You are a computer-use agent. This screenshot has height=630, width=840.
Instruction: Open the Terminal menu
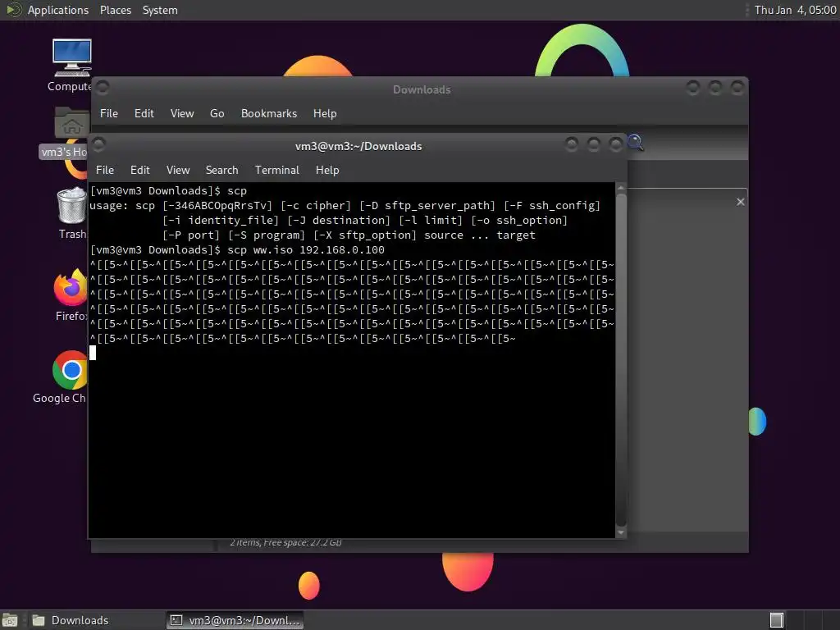pyautogui.click(x=277, y=170)
